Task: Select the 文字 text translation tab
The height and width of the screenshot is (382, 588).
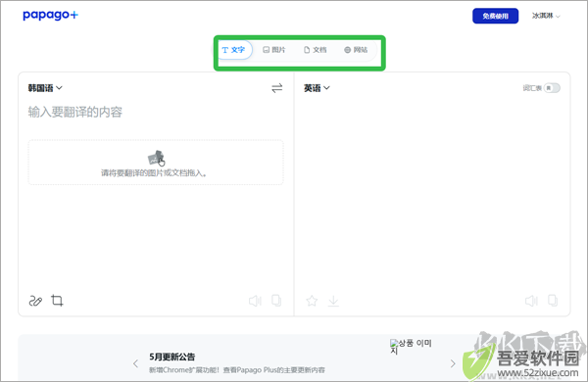Action: click(233, 50)
